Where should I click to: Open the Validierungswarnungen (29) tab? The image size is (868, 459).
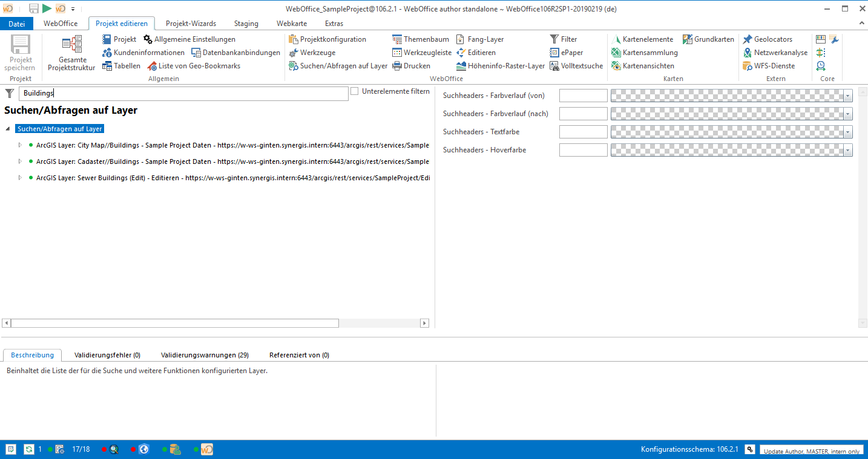pyautogui.click(x=204, y=355)
